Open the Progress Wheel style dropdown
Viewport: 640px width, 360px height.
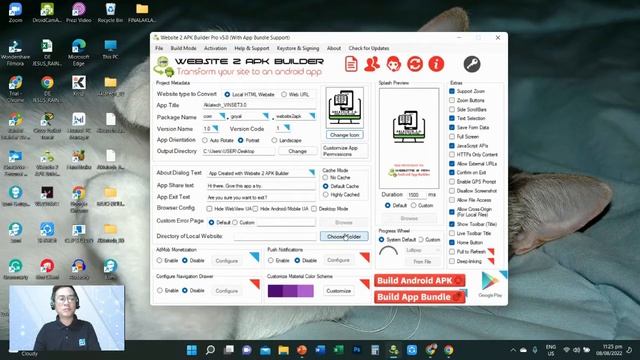pyautogui.click(x=422, y=250)
